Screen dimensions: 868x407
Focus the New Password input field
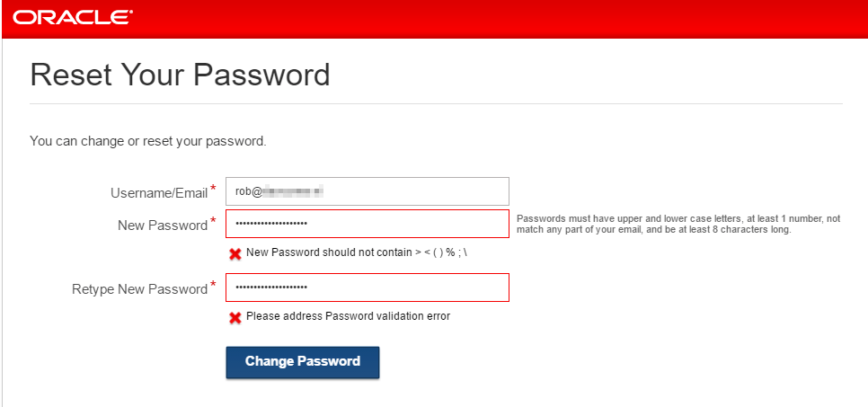pyautogui.click(x=368, y=224)
